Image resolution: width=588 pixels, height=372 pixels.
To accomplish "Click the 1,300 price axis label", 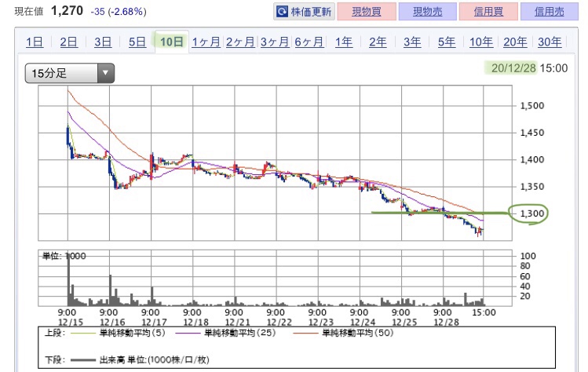I will coord(531,213).
